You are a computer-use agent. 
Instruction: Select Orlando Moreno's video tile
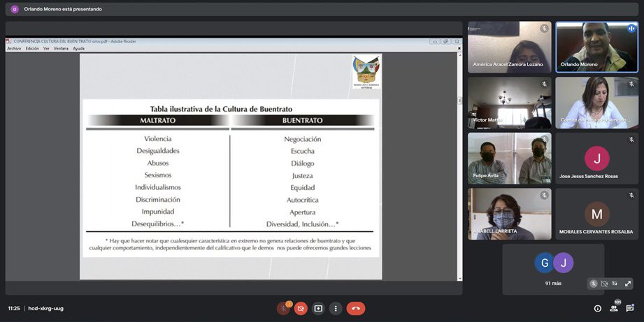[596, 47]
